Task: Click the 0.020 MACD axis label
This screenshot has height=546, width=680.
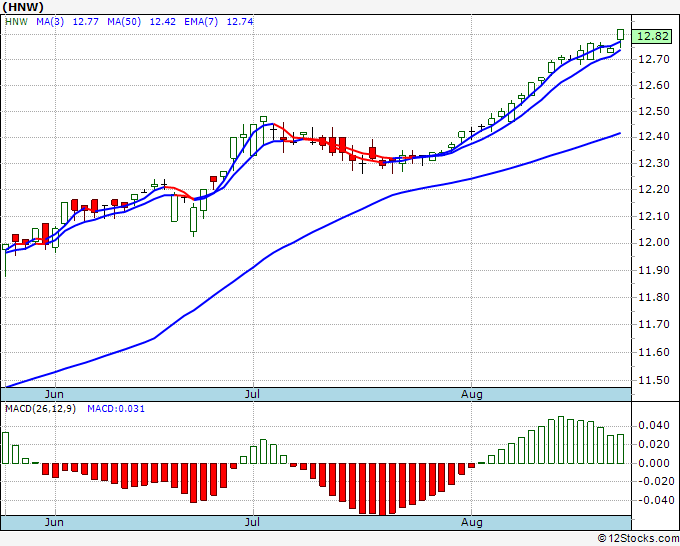Action: pyautogui.click(x=654, y=444)
